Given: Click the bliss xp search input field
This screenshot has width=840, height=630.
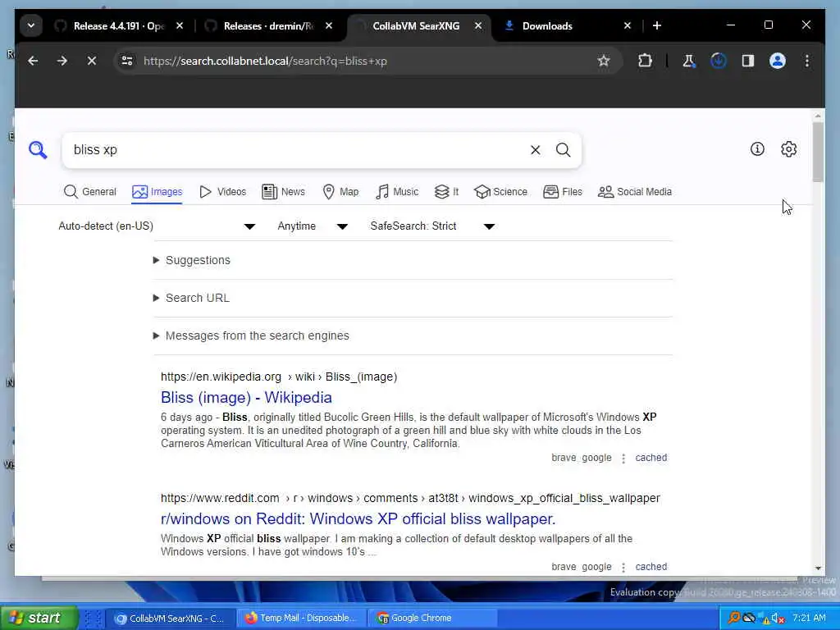Looking at the screenshot, I should pos(294,150).
